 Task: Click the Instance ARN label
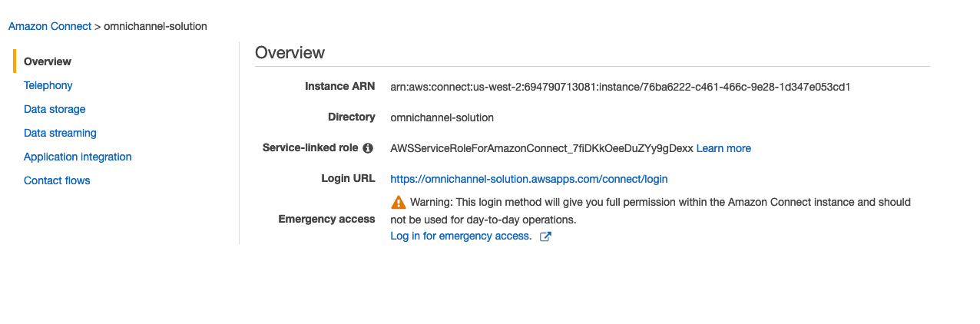[x=339, y=86]
